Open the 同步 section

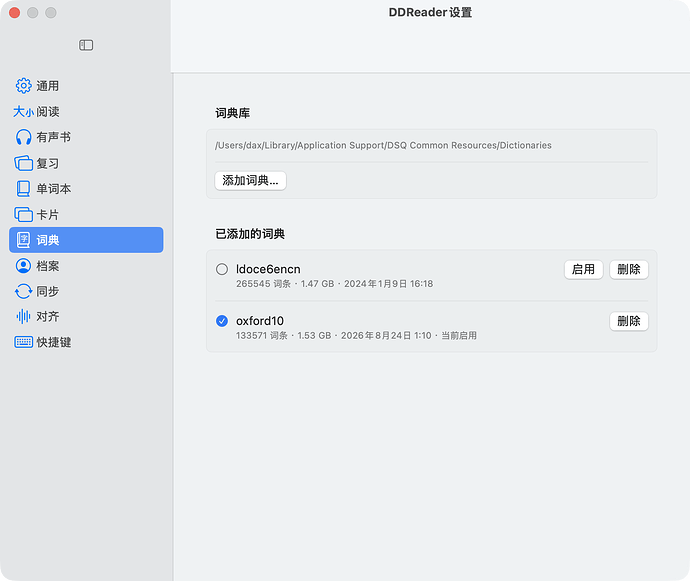coord(86,291)
